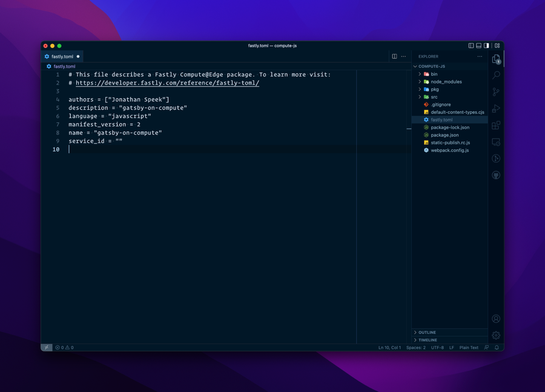Click the service_id = "" line

click(x=95, y=141)
